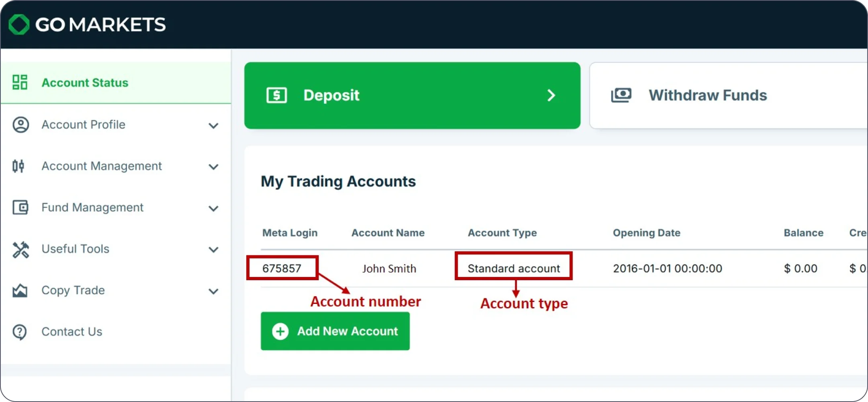The image size is (868, 402).
Task: Expand the Account Management chevron
Action: [x=213, y=167]
